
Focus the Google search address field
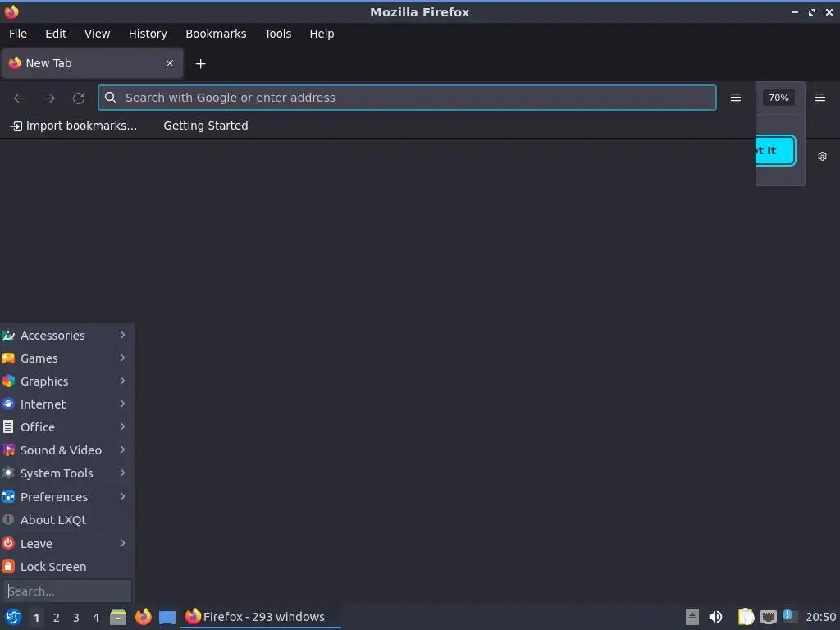(x=407, y=98)
